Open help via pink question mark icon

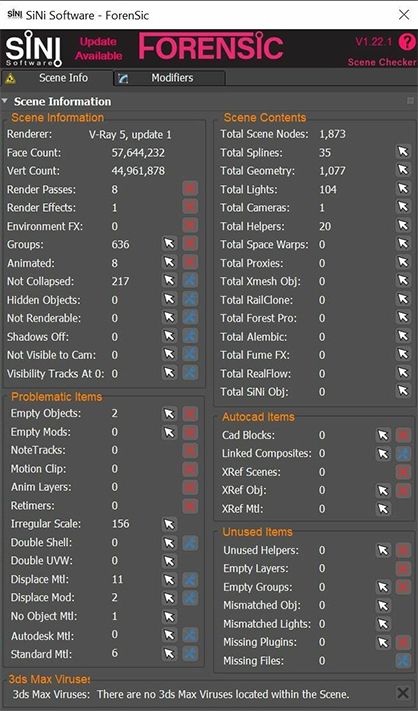[407, 43]
